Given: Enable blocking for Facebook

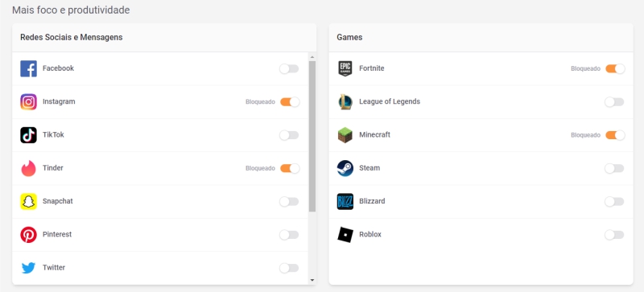Looking at the screenshot, I should point(289,68).
